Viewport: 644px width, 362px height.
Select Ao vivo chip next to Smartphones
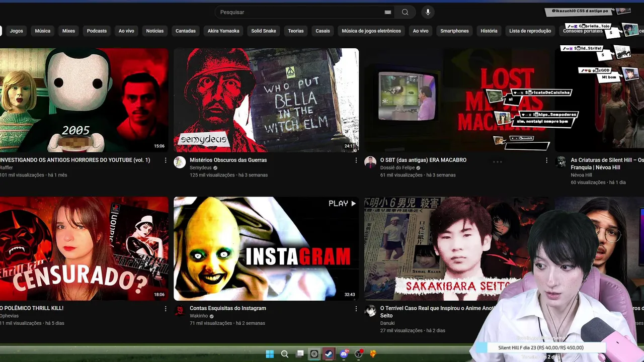tap(421, 31)
